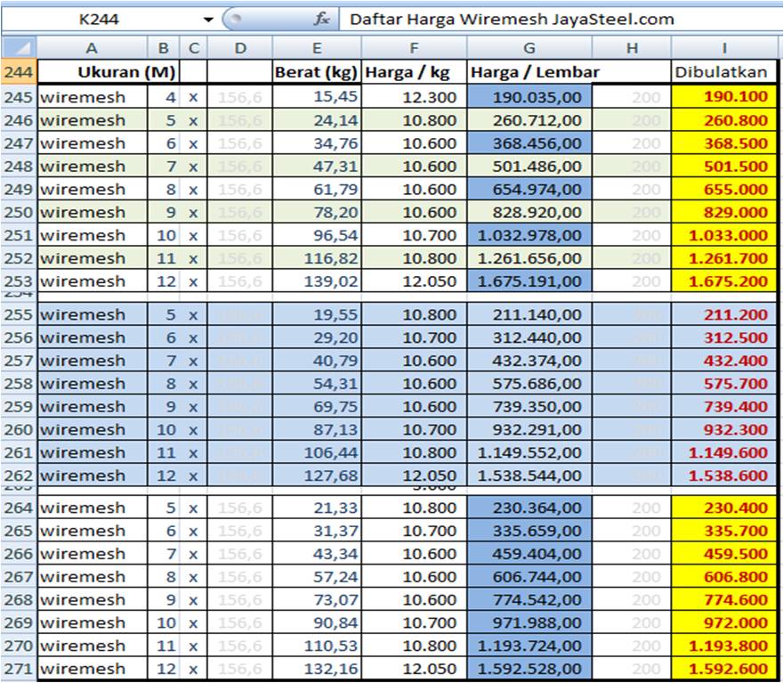
Task: Select row header 262
Action: coord(19,476)
